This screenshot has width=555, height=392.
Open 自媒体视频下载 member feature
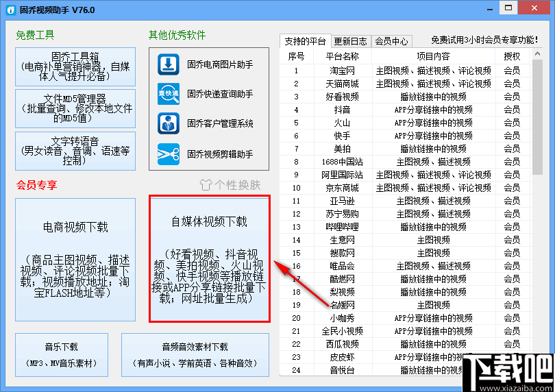210,258
